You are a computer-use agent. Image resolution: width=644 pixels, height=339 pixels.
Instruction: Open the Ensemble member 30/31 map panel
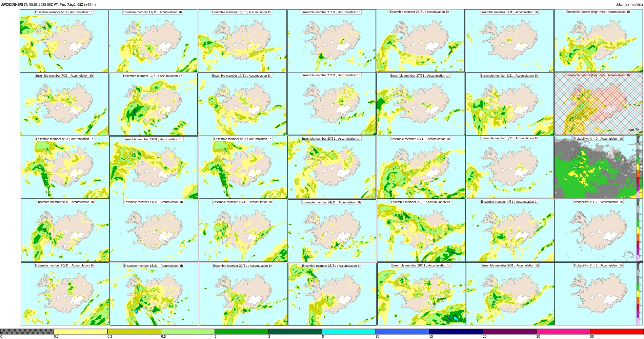(x=421, y=294)
